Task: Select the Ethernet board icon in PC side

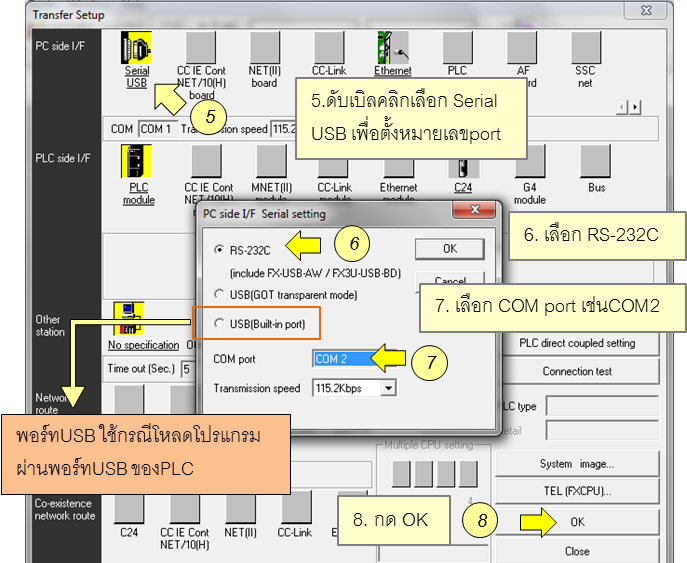Action: point(393,48)
